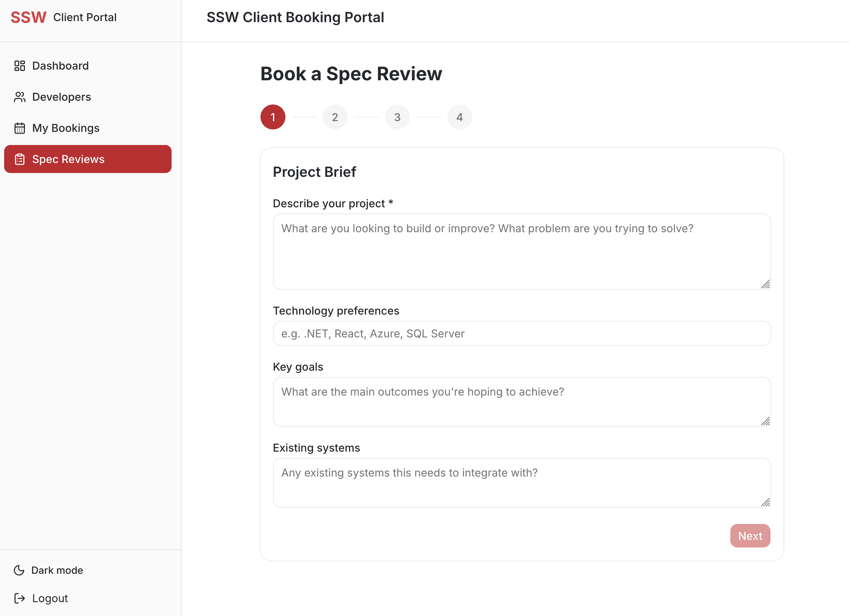Select step 3 circle
The image size is (849, 616).
(x=397, y=117)
